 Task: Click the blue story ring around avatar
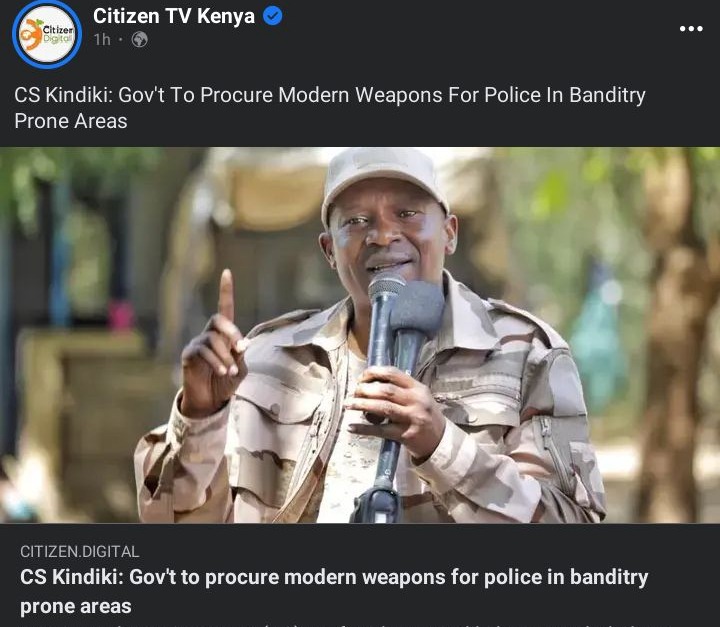[47, 34]
